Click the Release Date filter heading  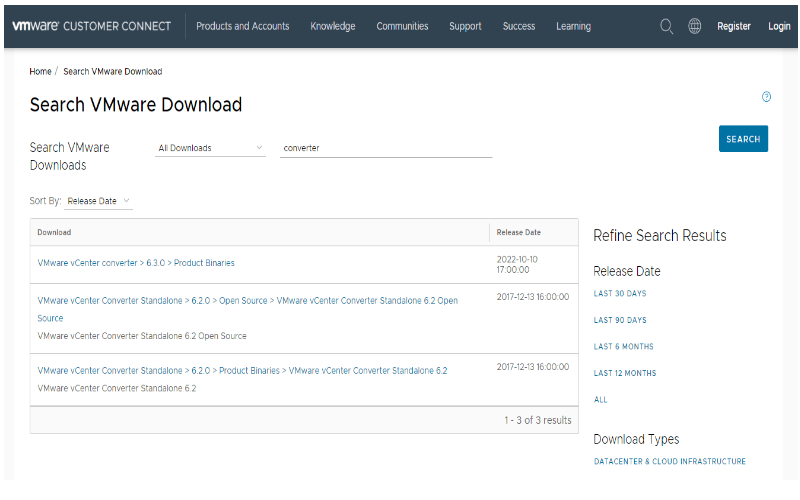tap(627, 271)
